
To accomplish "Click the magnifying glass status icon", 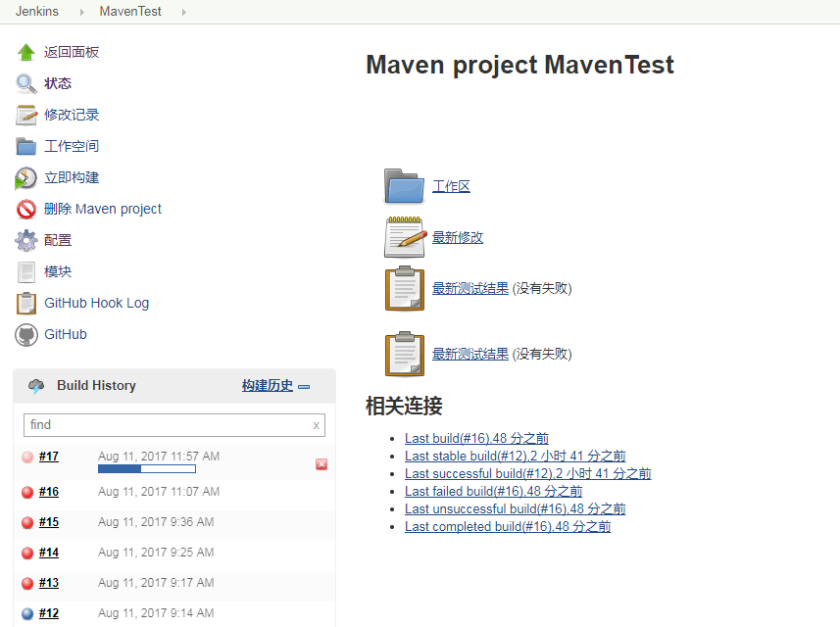I will click(25, 83).
